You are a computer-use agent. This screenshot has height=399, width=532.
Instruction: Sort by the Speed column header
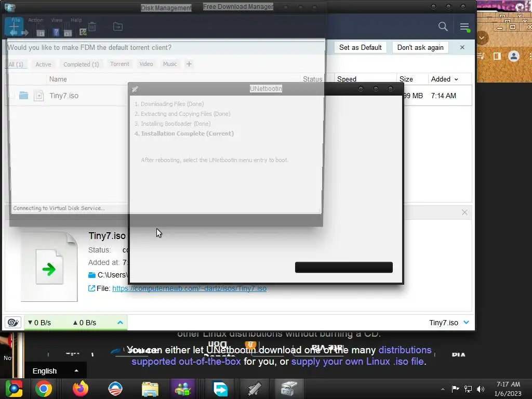point(347,79)
